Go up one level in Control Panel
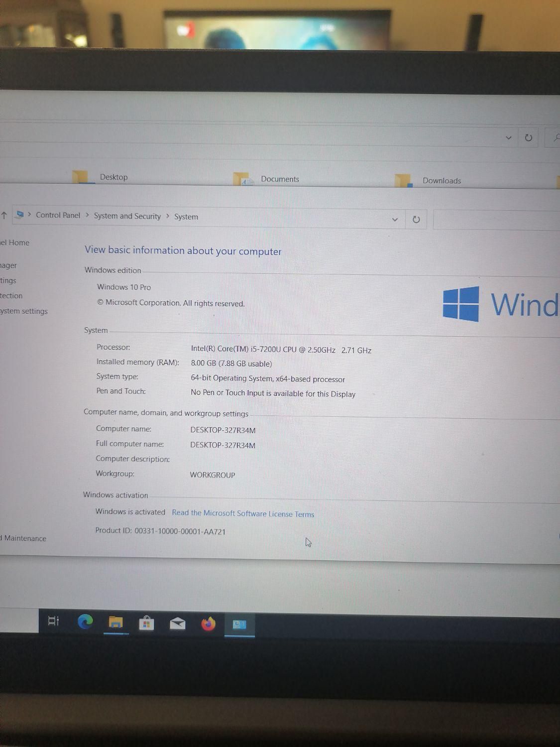The image size is (560, 747). pyautogui.click(x=4, y=215)
